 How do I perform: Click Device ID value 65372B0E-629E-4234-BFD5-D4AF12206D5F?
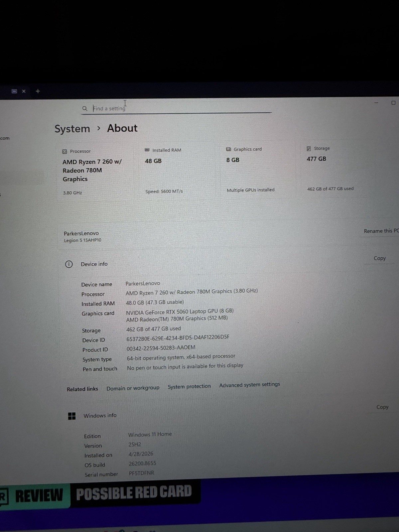(178, 338)
